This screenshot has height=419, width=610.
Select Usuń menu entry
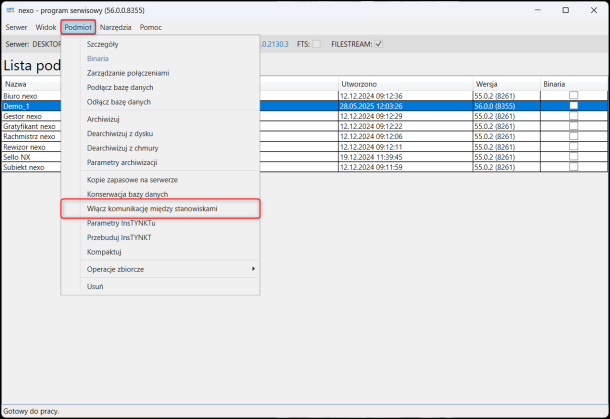[160, 286]
